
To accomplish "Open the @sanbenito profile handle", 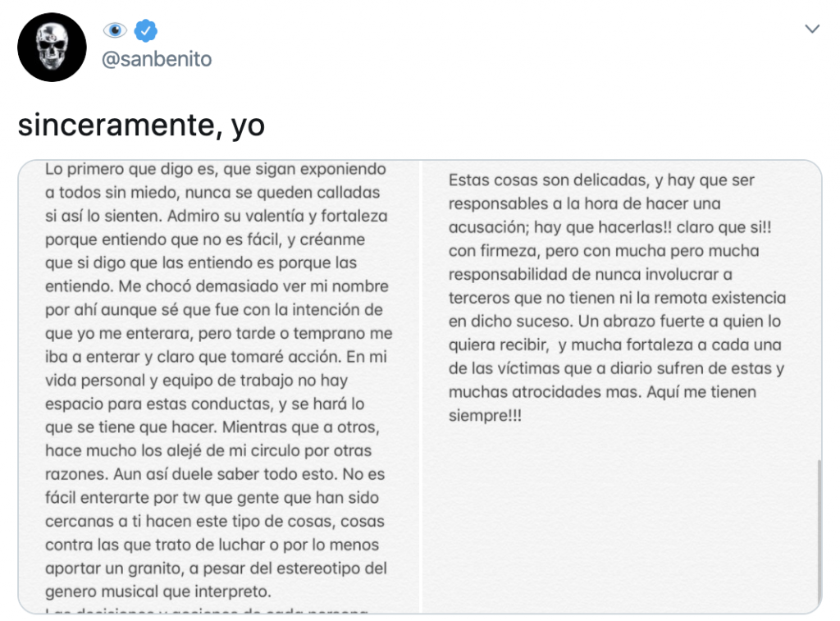I will coord(156,59).
